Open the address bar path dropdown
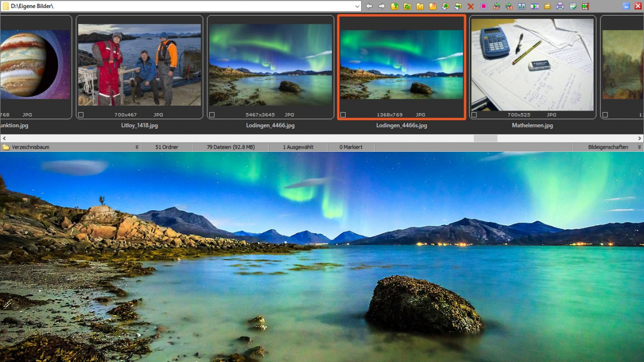This screenshot has height=362, width=644. 357,6
